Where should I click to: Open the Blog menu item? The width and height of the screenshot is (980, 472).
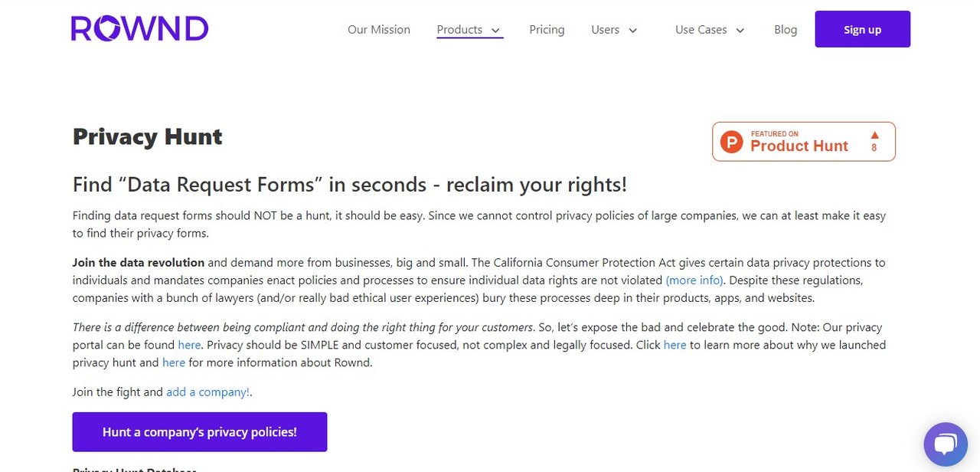coord(786,30)
